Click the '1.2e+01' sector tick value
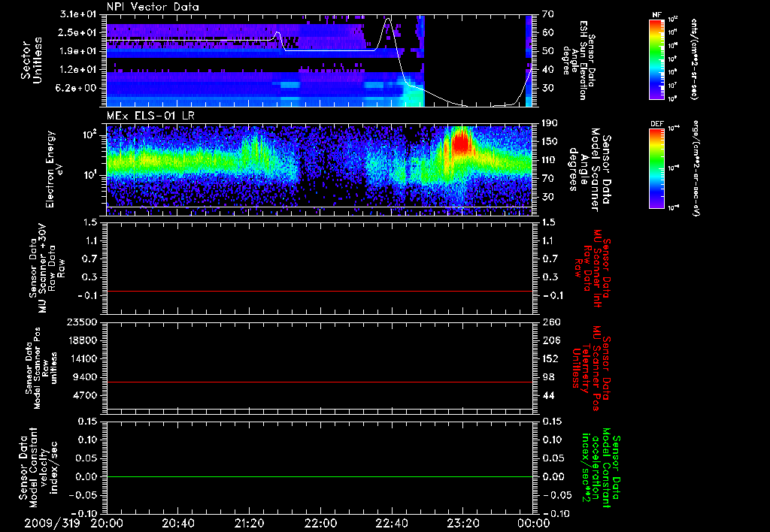 pos(78,70)
